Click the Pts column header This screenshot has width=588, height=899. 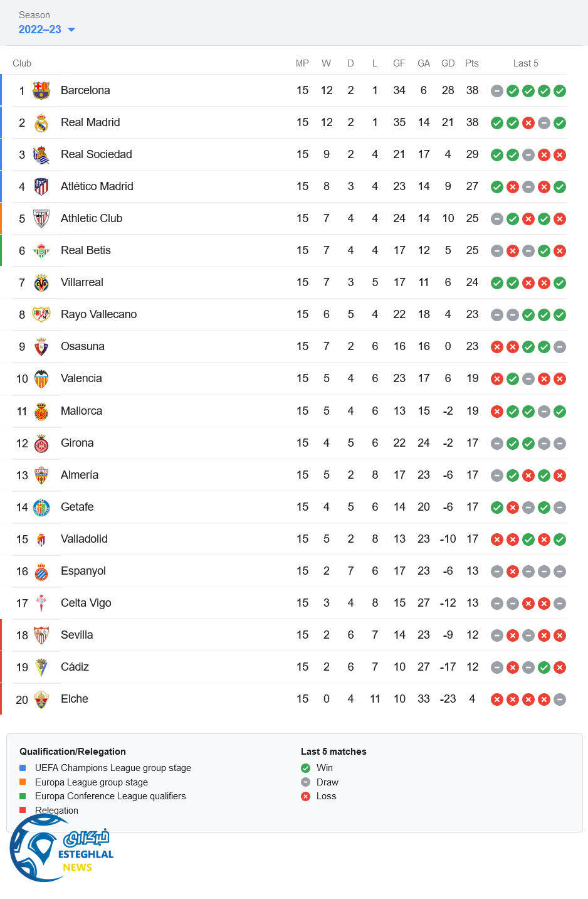471,63
